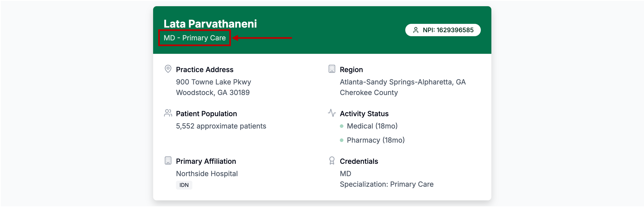Screen dimensions: 644x207
Task: Click the NPI: 1629396585 badge
Action: 443,30
